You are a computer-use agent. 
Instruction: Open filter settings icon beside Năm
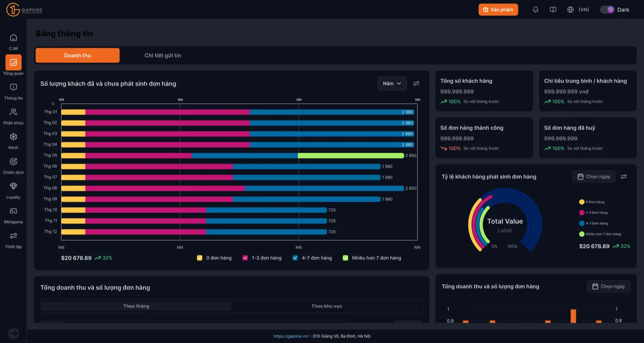[416, 84]
